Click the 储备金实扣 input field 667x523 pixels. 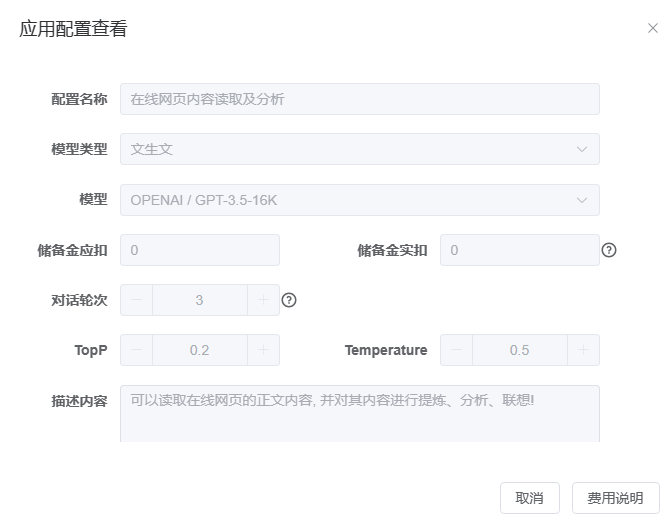click(519, 250)
